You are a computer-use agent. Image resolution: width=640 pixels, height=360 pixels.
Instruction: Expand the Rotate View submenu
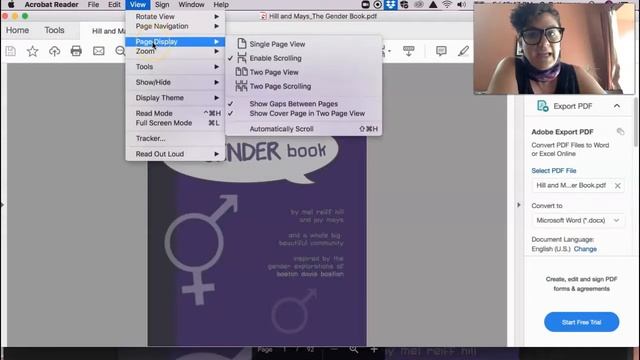pos(175,16)
